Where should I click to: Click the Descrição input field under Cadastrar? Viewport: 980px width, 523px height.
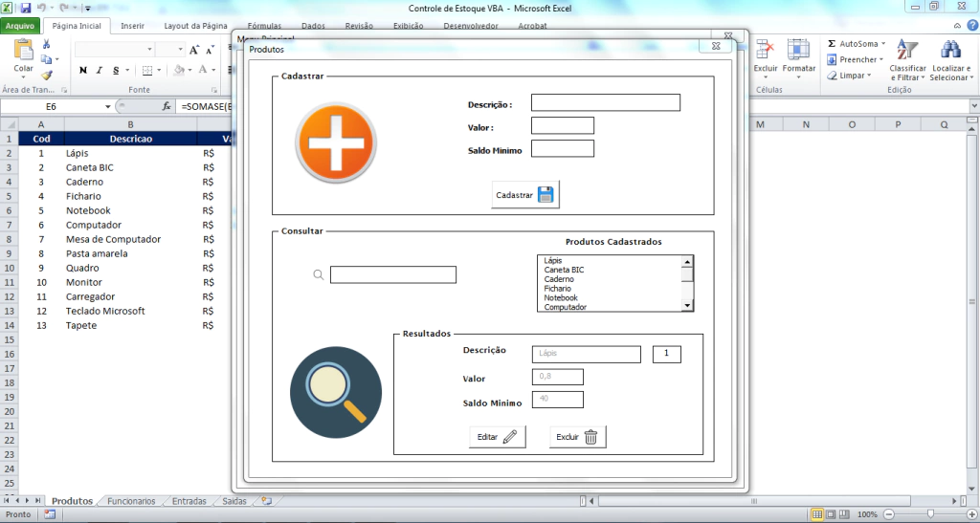(x=605, y=103)
